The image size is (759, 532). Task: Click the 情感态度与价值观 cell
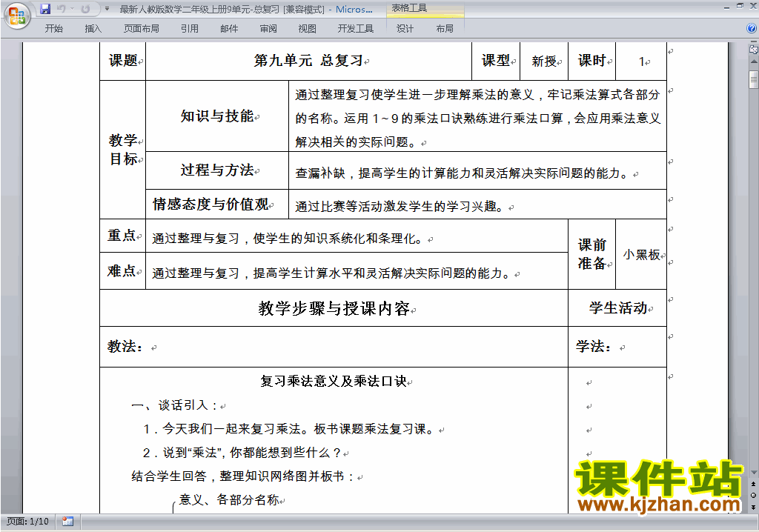tap(217, 205)
